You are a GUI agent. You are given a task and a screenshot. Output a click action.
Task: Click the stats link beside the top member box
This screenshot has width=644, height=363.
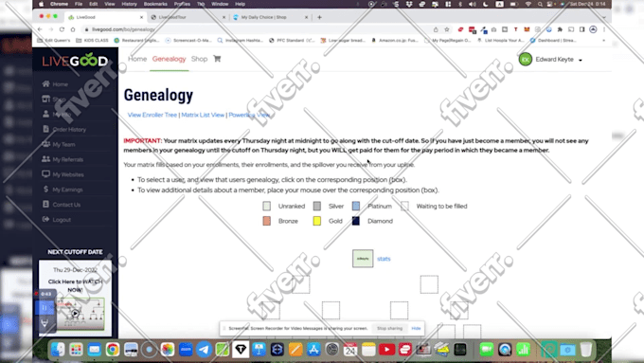pyautogui.click(x=384, y=259)
